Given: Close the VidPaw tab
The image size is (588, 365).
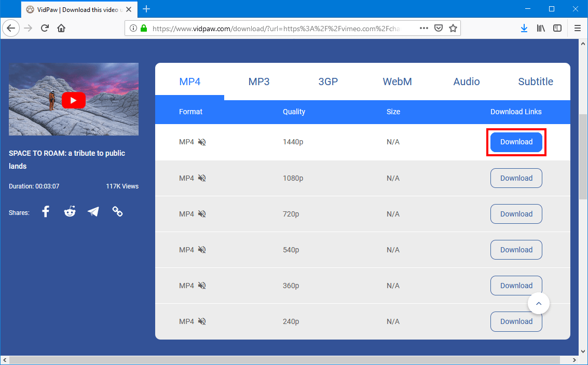Looking at the screenshot, I should 129,9.
